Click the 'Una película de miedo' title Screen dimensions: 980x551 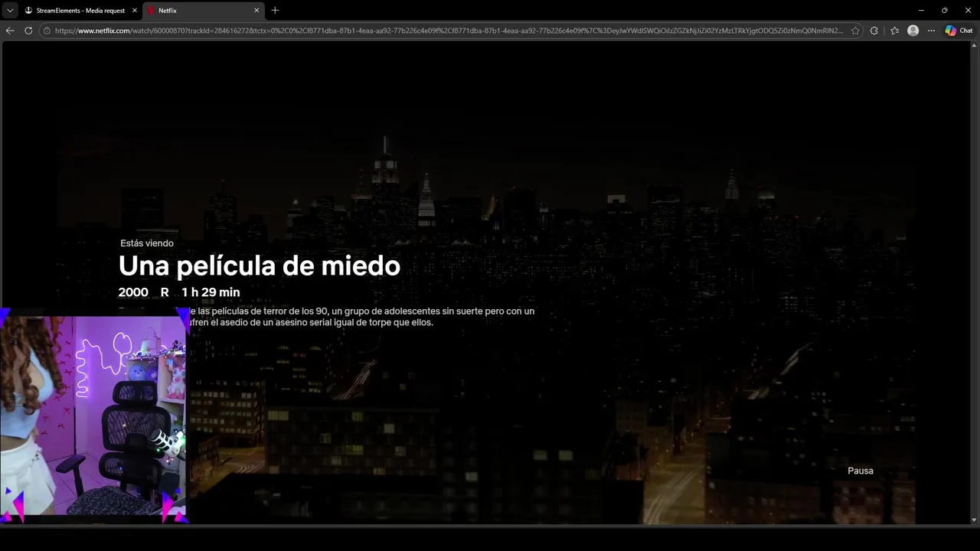[260, 266]
